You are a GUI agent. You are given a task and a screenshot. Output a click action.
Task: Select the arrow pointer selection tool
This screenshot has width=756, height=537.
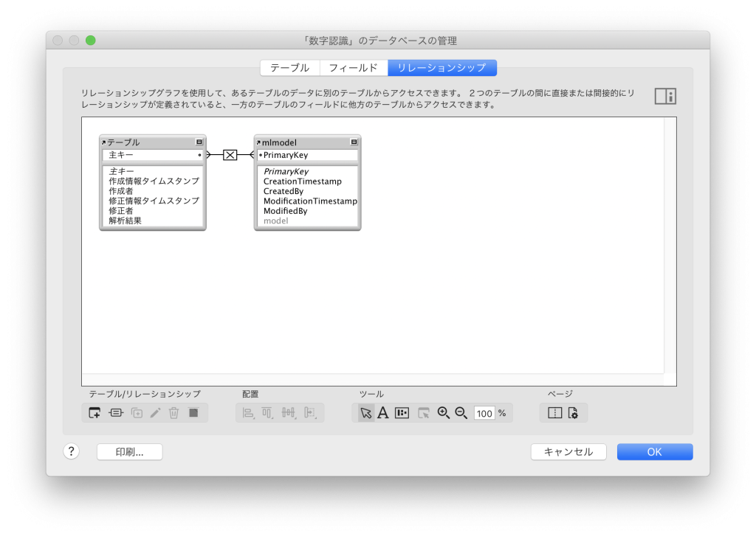coord(366,413)
